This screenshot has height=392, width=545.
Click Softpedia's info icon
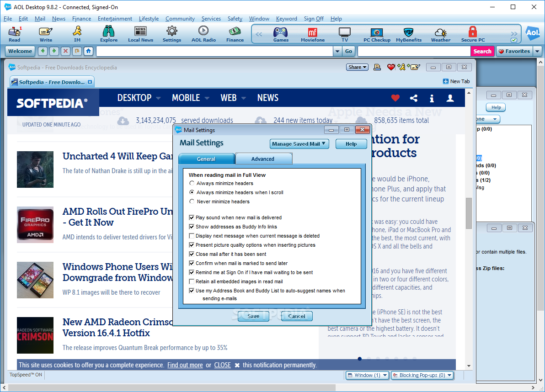[x=432, y=98]
